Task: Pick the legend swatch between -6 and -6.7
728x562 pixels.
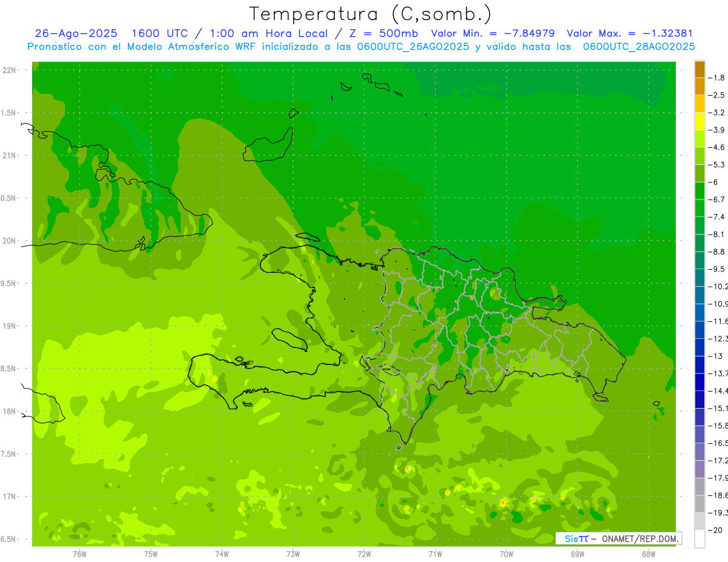Action: tap(699, 191)
